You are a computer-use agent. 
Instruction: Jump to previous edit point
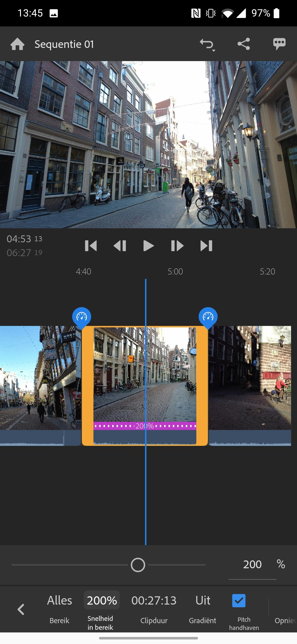click(x=91, y=246)
